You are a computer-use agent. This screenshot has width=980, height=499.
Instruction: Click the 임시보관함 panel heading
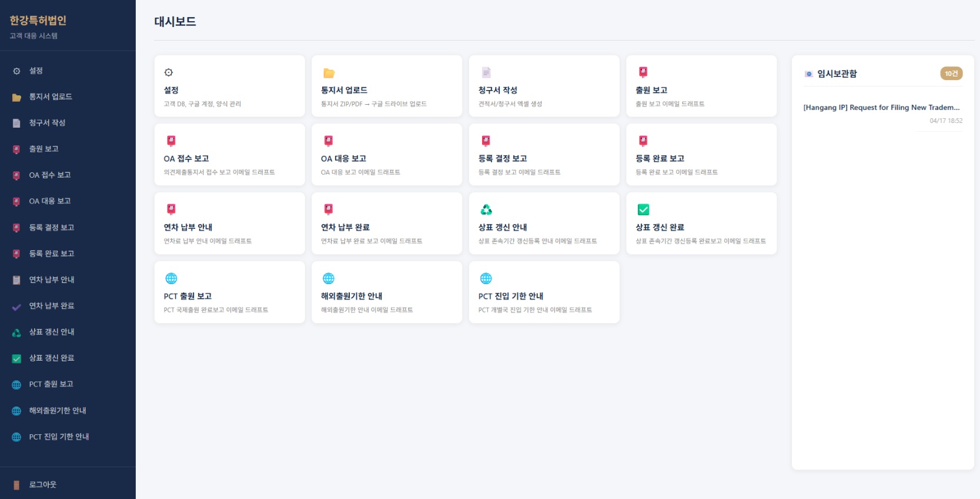coord(837,74)
